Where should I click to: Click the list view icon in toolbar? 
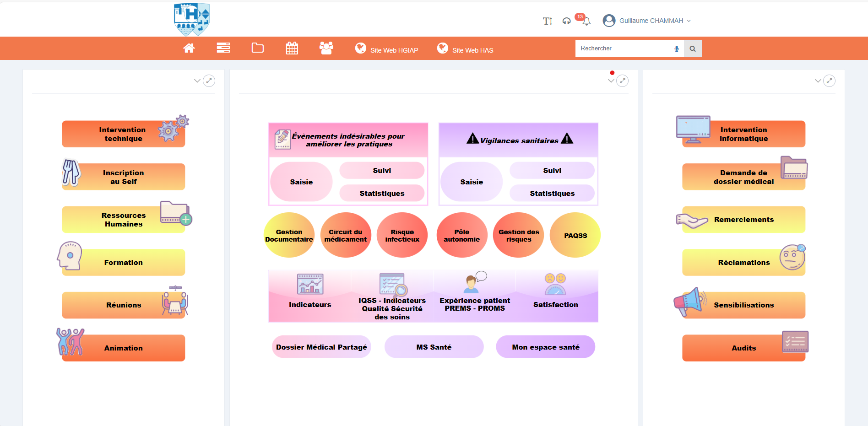coord(223,48)
